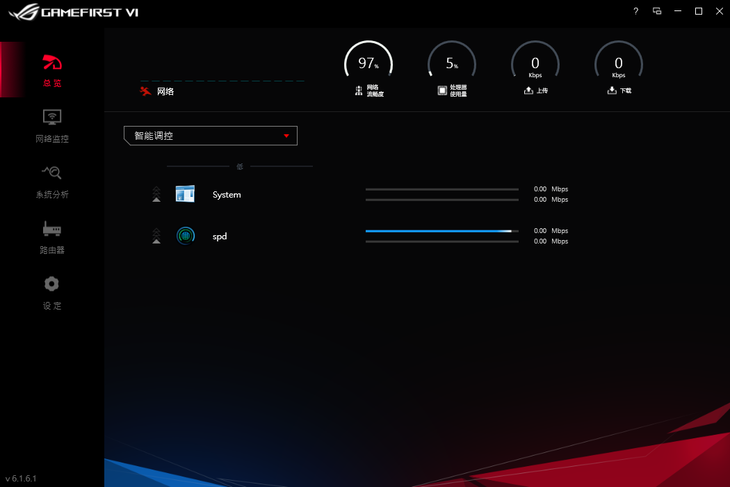Open the 系统分析 system analysis icon
Screen dimensions: 730x487
point(52,173)
